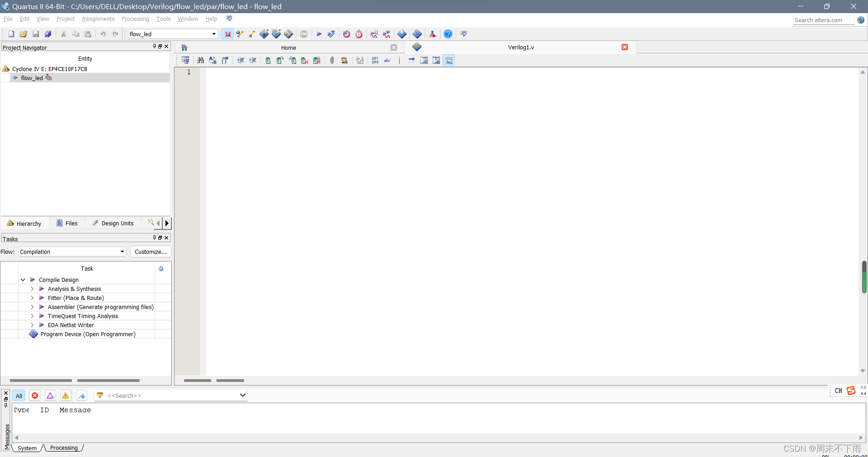Click the Undo arrow icon
The image size is (868, 457).
(x=103, y=34)
